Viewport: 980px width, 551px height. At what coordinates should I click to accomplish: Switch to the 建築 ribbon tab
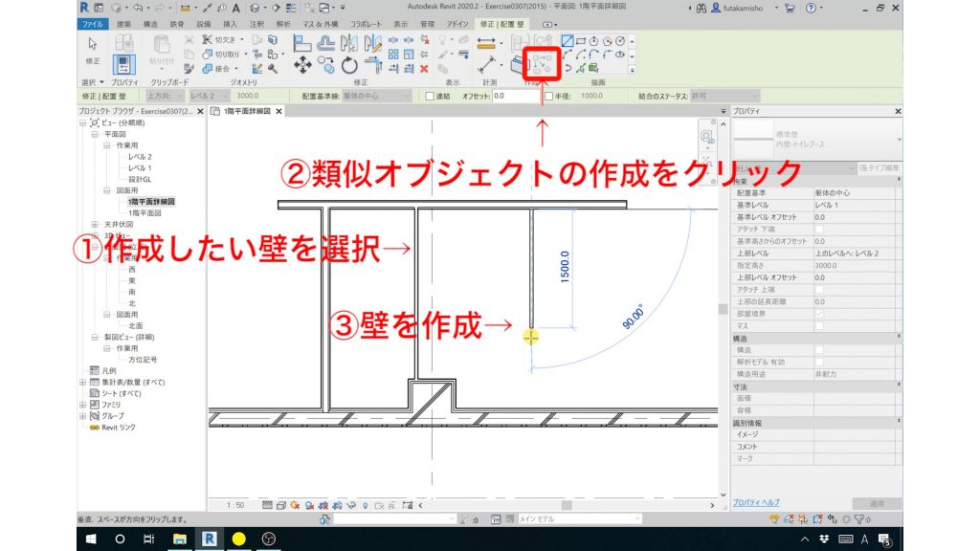(x=122, y=24)
